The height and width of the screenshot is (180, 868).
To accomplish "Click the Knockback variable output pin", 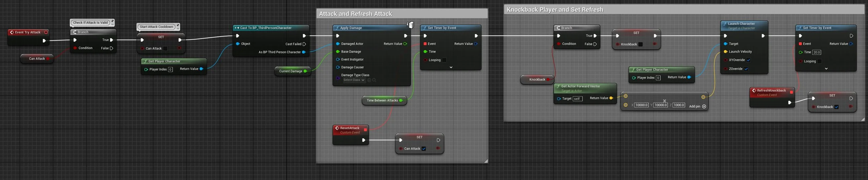I will coord(548,80).
